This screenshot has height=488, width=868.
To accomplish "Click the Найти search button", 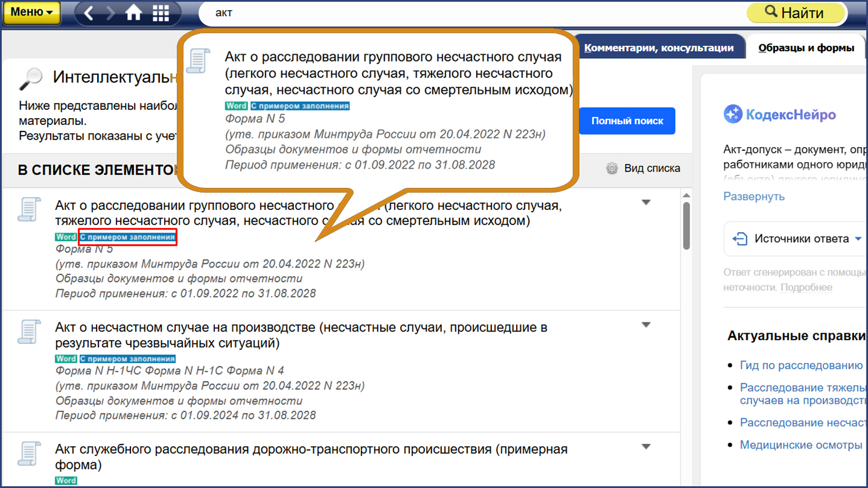I will click(795, 13).
